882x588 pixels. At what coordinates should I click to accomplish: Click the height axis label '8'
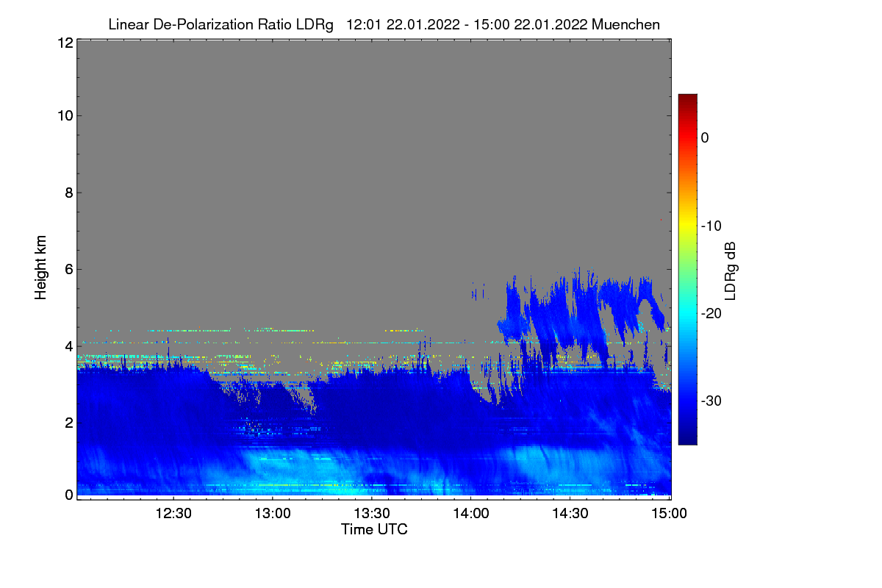68,193
